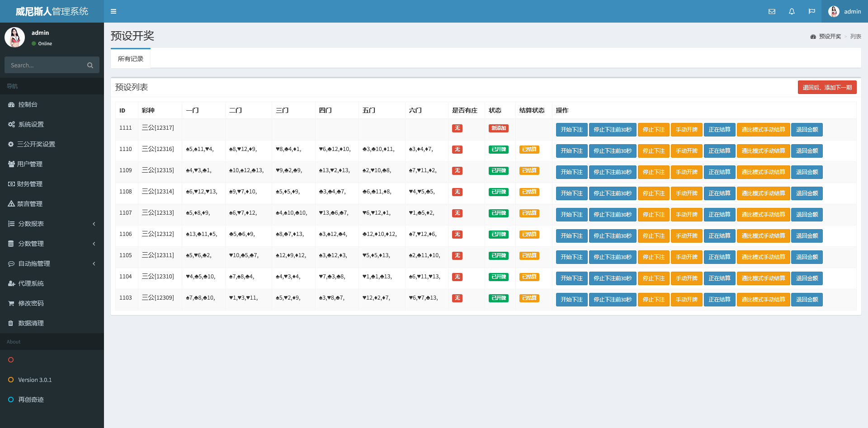Click 退回后、添加下一期 red button
This screenshot has width=868, height=428.
point(827,87)
